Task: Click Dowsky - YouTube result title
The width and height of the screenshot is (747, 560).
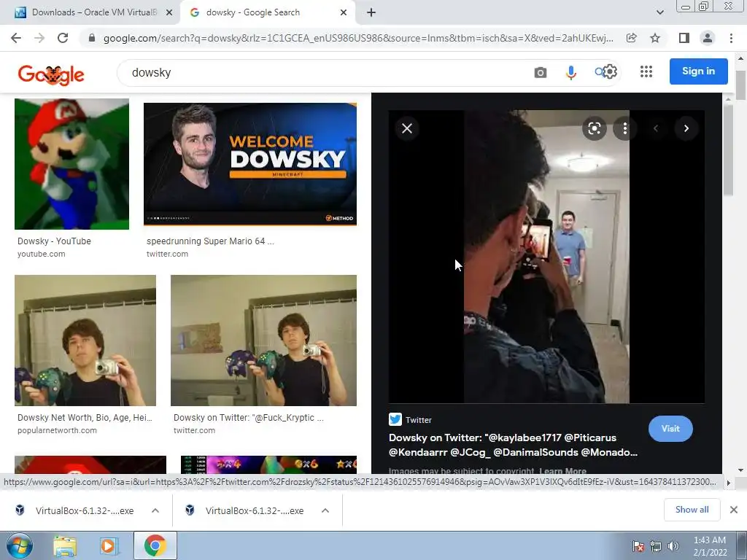Action: (x=54, y=241)
